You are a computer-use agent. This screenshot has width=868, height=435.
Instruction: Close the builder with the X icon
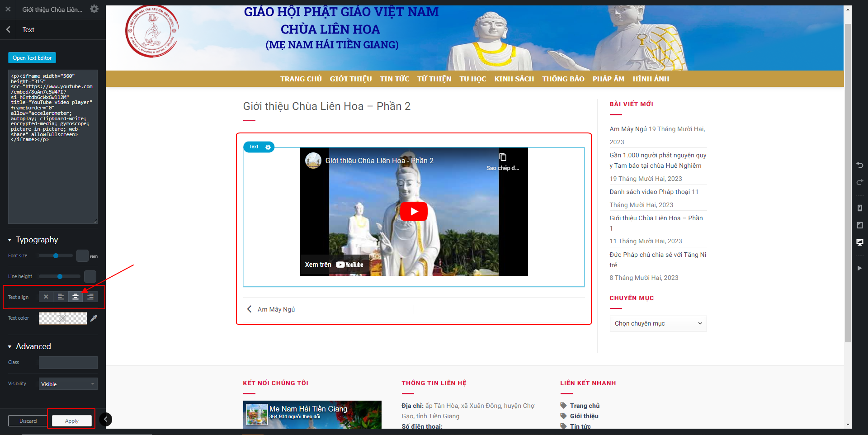8,9
